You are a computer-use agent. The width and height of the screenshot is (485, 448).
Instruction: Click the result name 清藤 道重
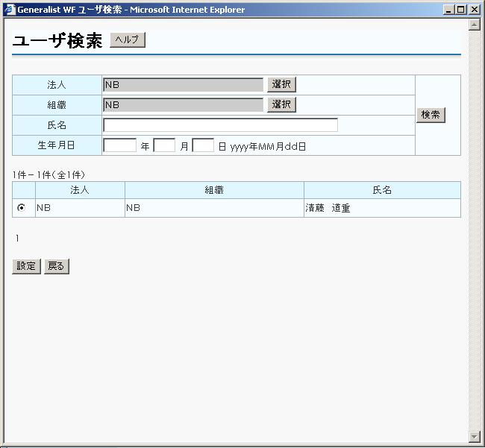[x=328, y=208]
